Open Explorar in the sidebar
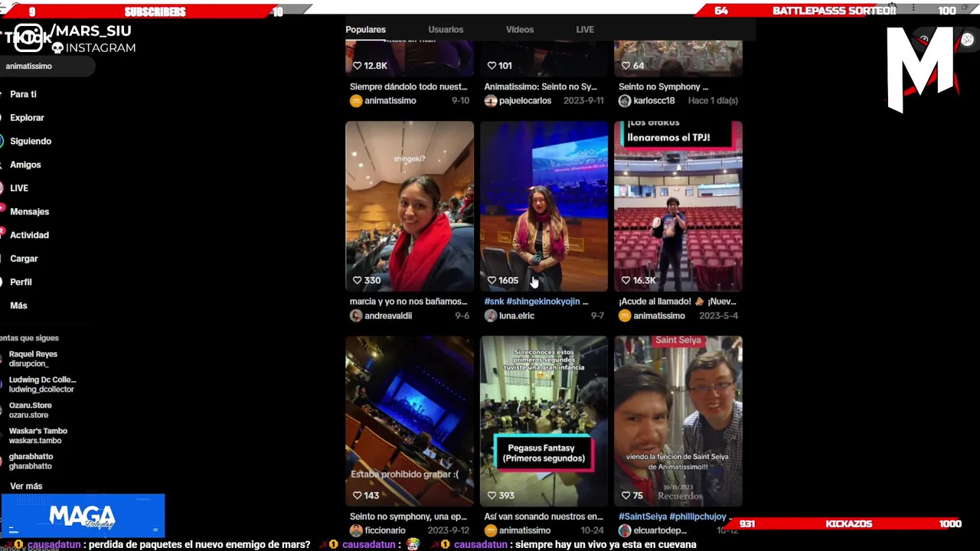Viewport: 980px width, 551px height. pos(27,118)
